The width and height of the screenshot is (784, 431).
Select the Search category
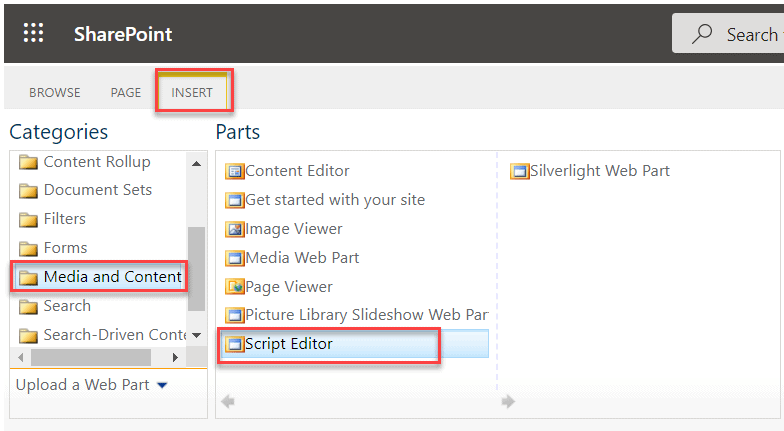[67, 306]
